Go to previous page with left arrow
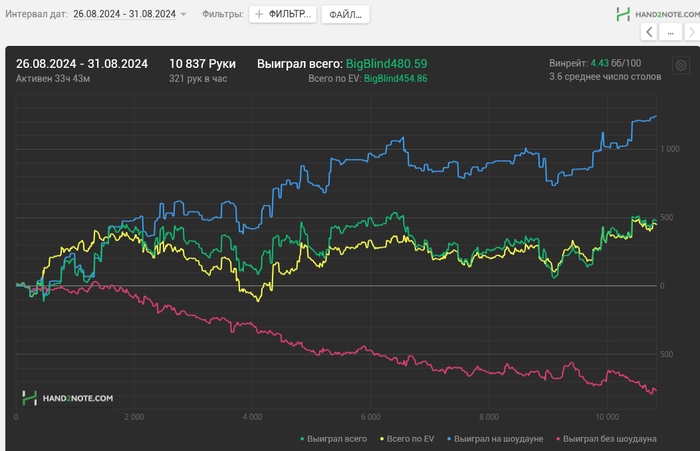Viewport: 700px width, 451px height. pyautogui.click(x=649, y=33)
